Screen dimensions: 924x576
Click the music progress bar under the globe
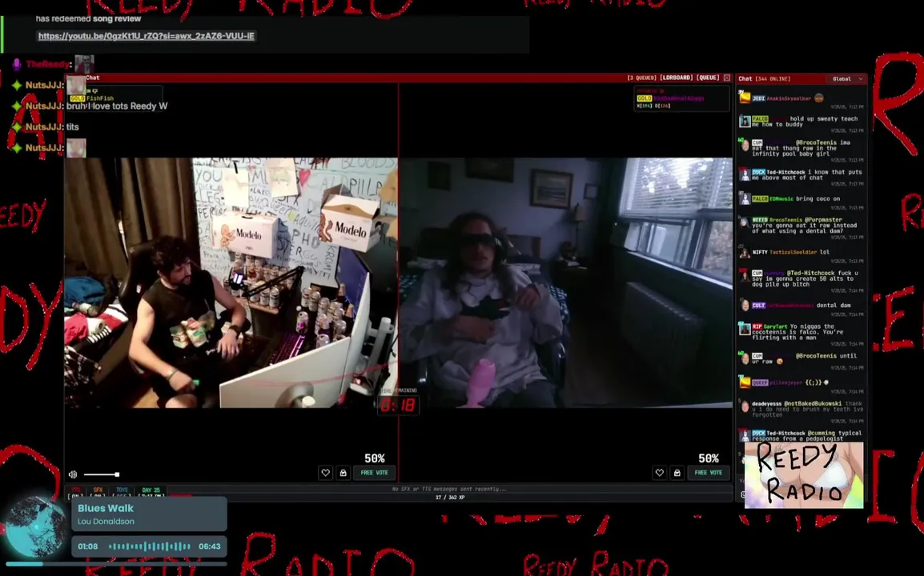(116, 564)
